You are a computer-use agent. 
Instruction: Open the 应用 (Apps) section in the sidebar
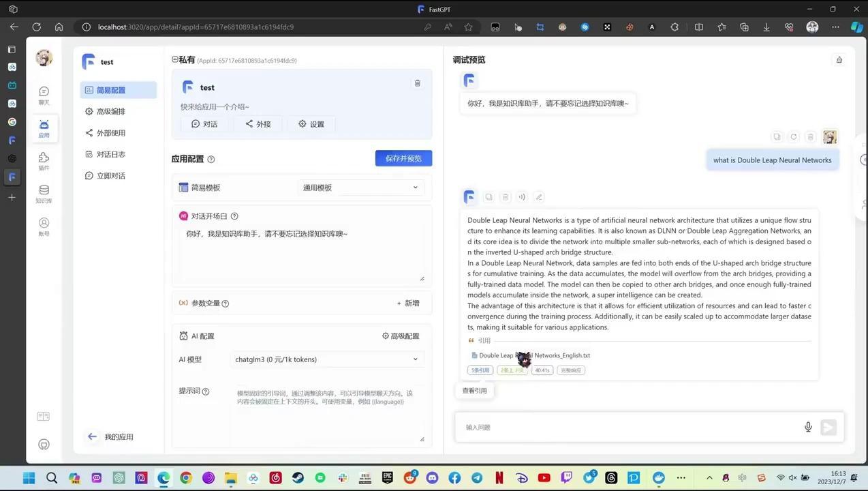44,130
